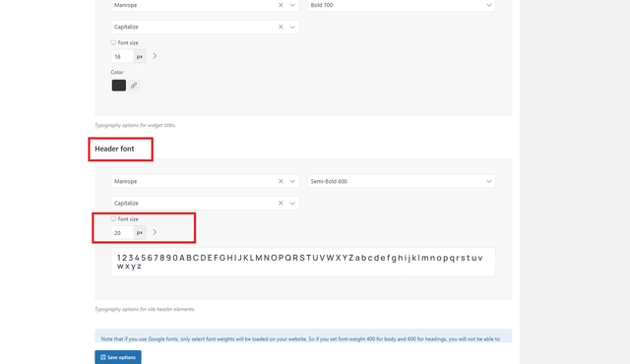This screenshot has height=364, width=630.
Task: Click the font size field showing 16
Action: (122, 57)
